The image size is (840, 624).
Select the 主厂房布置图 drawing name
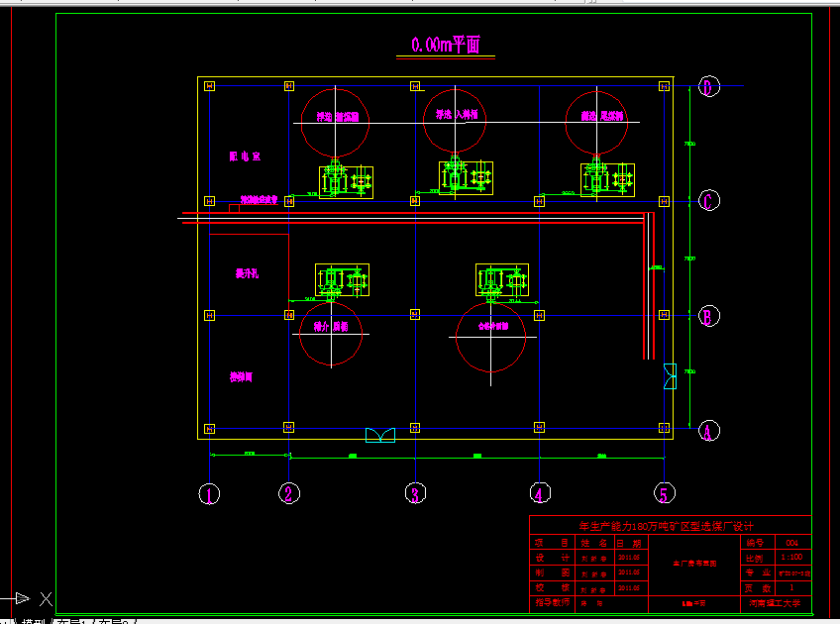point(694,564)
